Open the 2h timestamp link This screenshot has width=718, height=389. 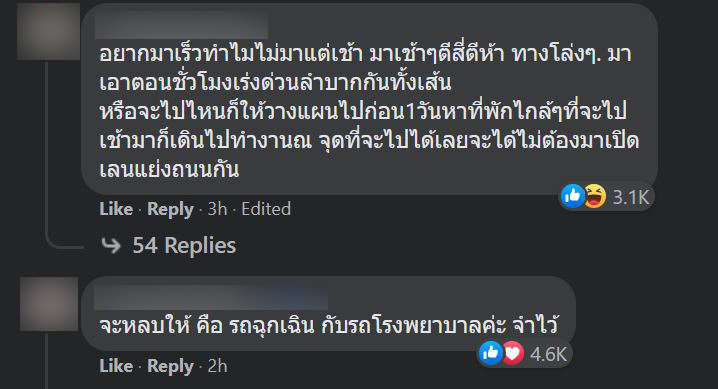[x=218, y=366]
